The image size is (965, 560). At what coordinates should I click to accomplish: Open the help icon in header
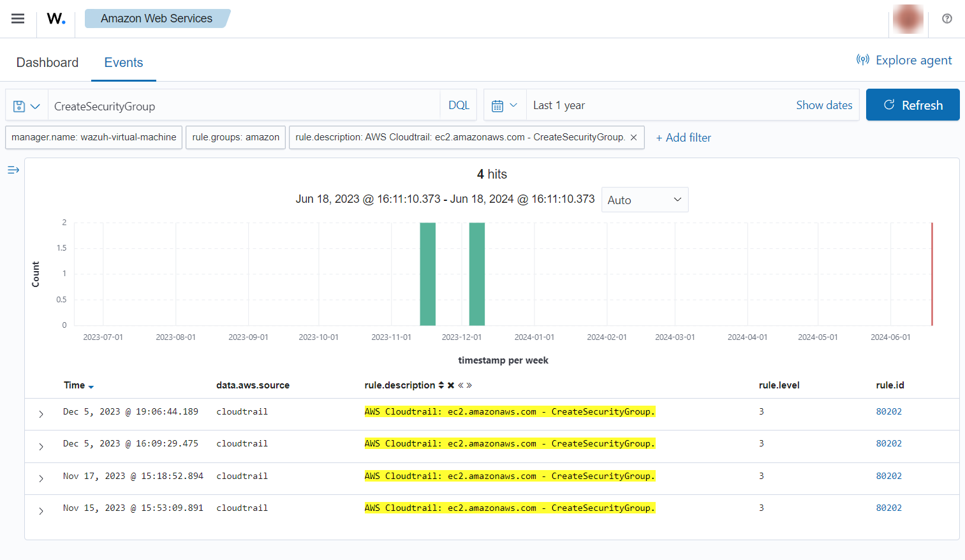947,18
